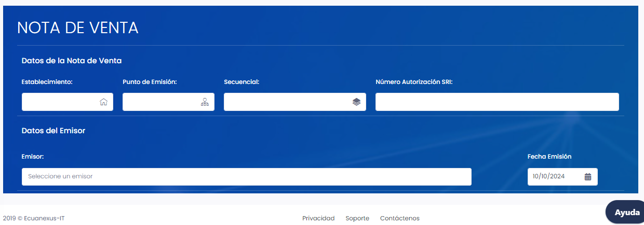Click the 'Fecha Emisión' label
This screenshot has height=225, width=644.
click(x=549, y=157)
